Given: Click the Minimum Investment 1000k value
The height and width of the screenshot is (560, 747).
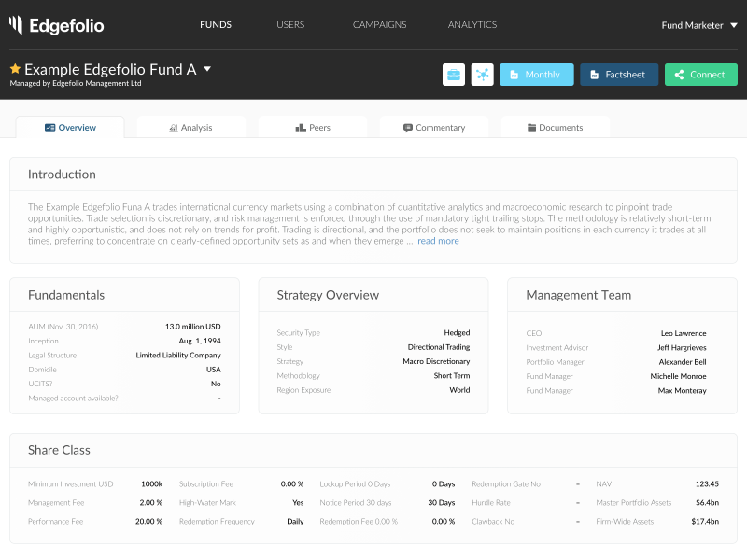Looking at the screenshot, I should [x=151, y=483].
